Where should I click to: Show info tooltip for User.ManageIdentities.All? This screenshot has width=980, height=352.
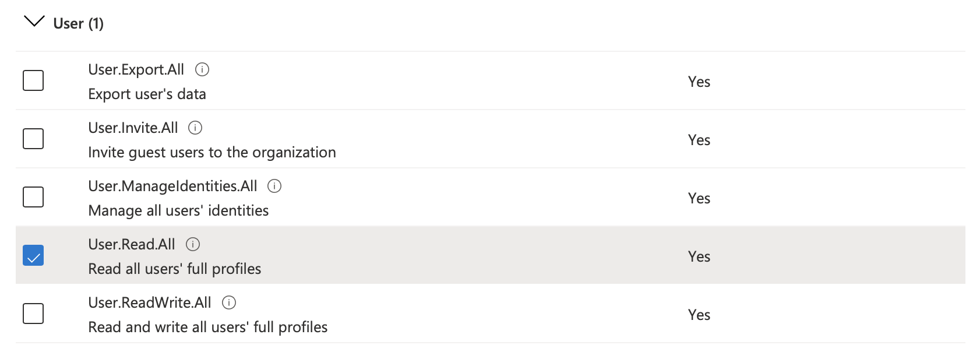pyautogui.click(x=274, y=186)
